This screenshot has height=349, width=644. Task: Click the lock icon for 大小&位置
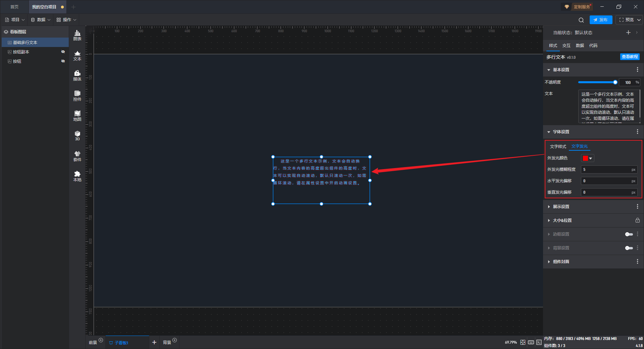point(638,220)
